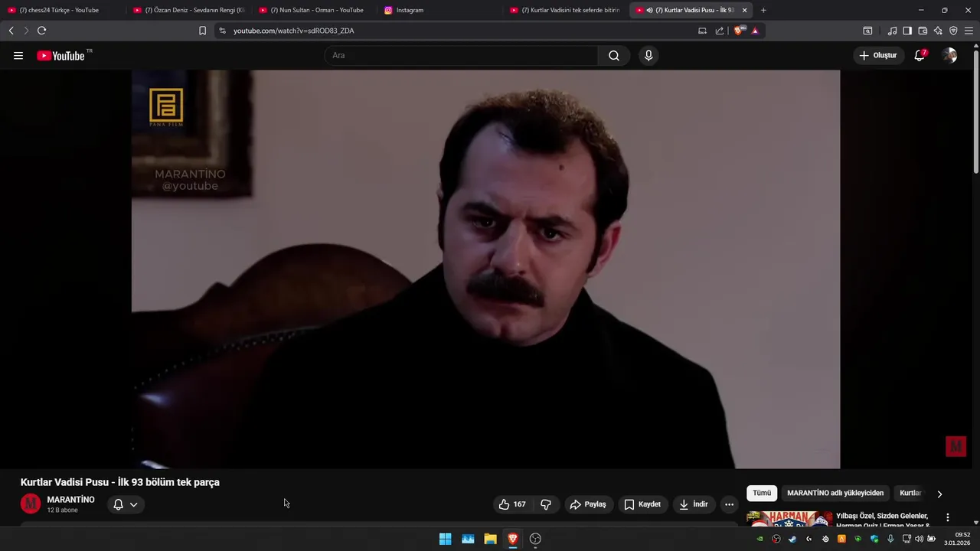Switch to Kurtlar Vadisini tek seferde tab
This screenshot has height=551, width=980.
(x=565, y=10)
